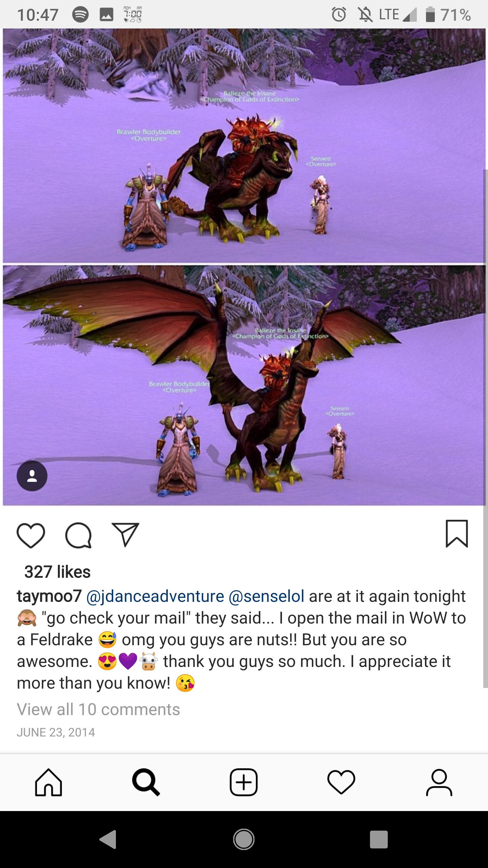Open Activity heart tab in navbar

click(x=341, y=782)
